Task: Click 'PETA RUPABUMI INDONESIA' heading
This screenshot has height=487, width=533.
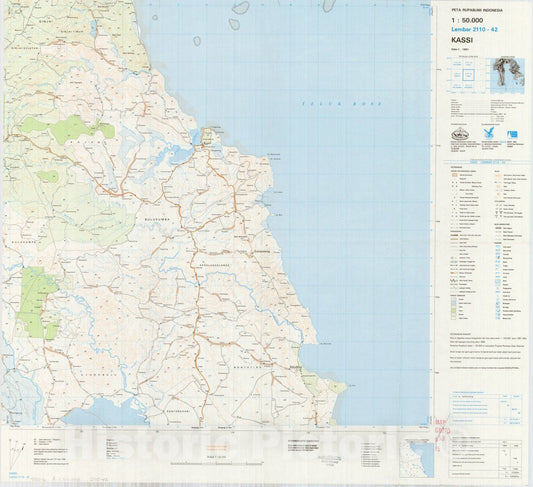Action: (x=477, y=10)
